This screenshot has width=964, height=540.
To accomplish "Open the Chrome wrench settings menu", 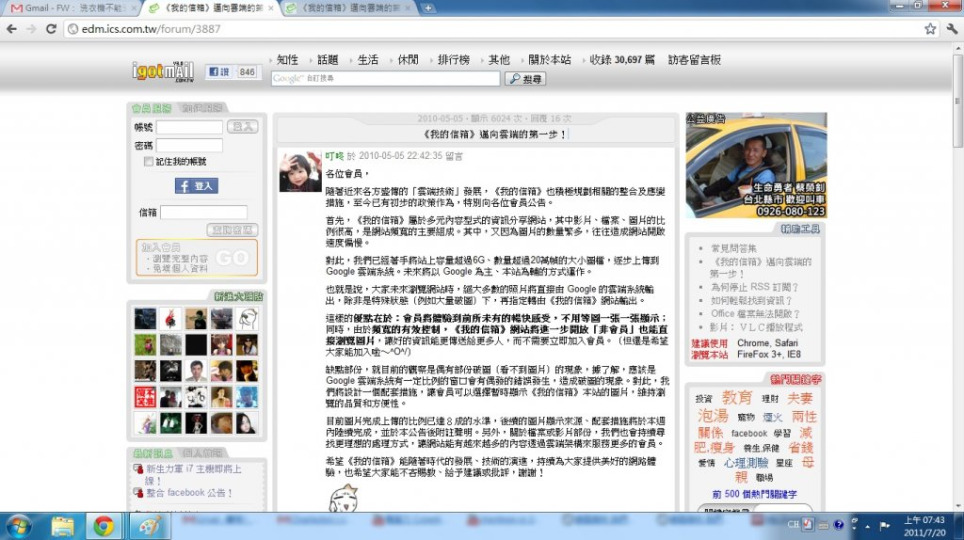I will [950, 29].
